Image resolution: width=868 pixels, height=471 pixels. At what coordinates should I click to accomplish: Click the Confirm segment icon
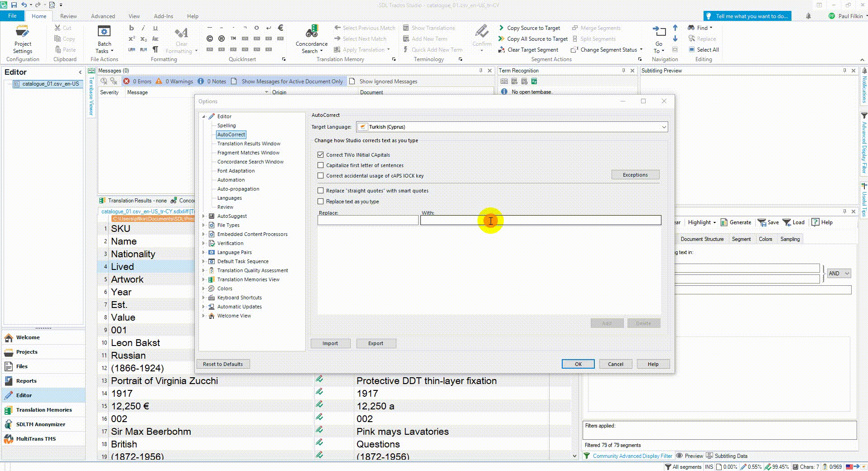tap(481, 34)
